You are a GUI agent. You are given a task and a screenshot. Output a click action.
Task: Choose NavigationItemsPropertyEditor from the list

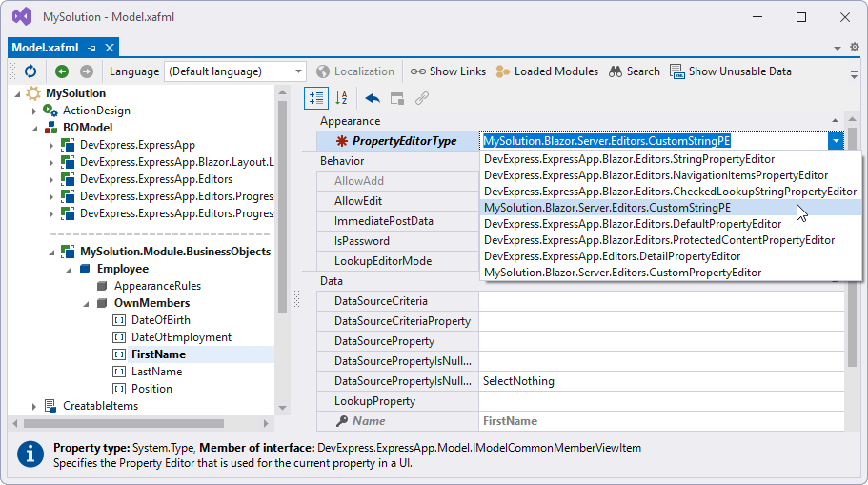[x=671, y=175]
